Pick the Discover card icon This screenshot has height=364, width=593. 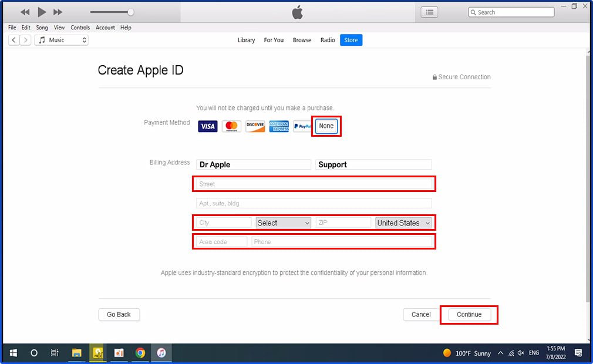point(255,126)
